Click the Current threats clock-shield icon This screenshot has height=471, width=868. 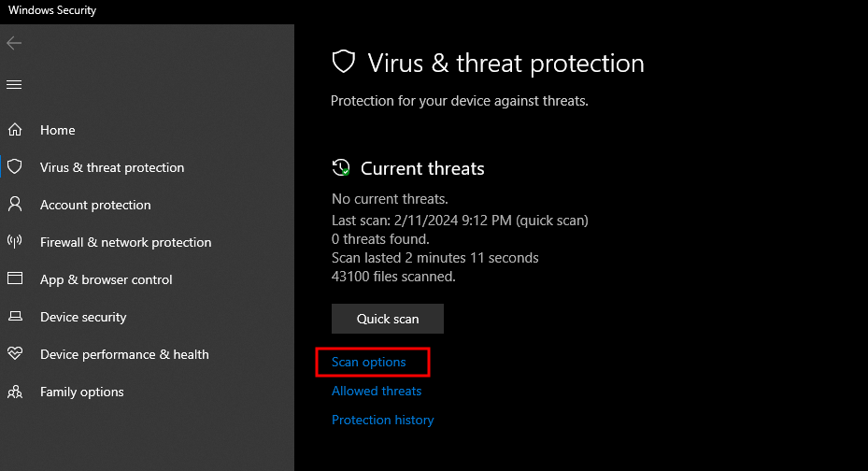tap(342, 168)
